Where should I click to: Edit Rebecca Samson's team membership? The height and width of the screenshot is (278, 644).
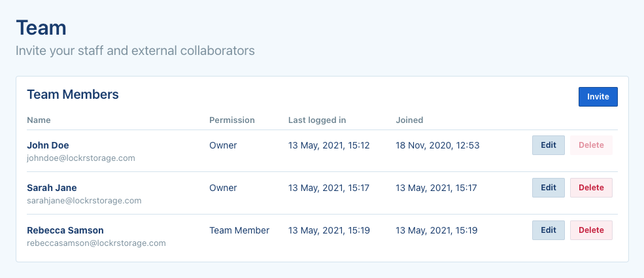pos(548,230)
